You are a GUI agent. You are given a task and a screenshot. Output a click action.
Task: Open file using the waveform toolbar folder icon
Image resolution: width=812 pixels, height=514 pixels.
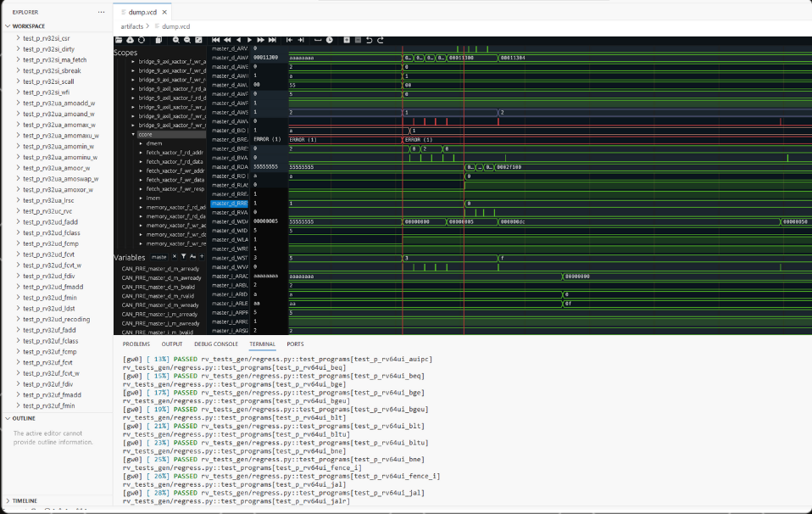pyautogui.click(x=119, y=40)
